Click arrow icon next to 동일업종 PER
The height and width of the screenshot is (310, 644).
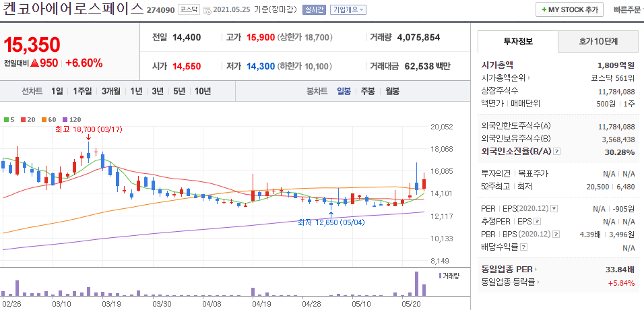tap(536, 270)
